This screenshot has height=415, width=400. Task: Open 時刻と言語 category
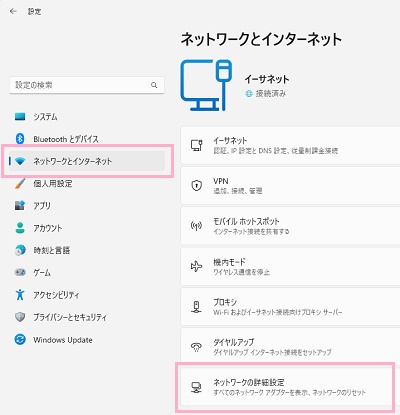[x=87, y=250]
